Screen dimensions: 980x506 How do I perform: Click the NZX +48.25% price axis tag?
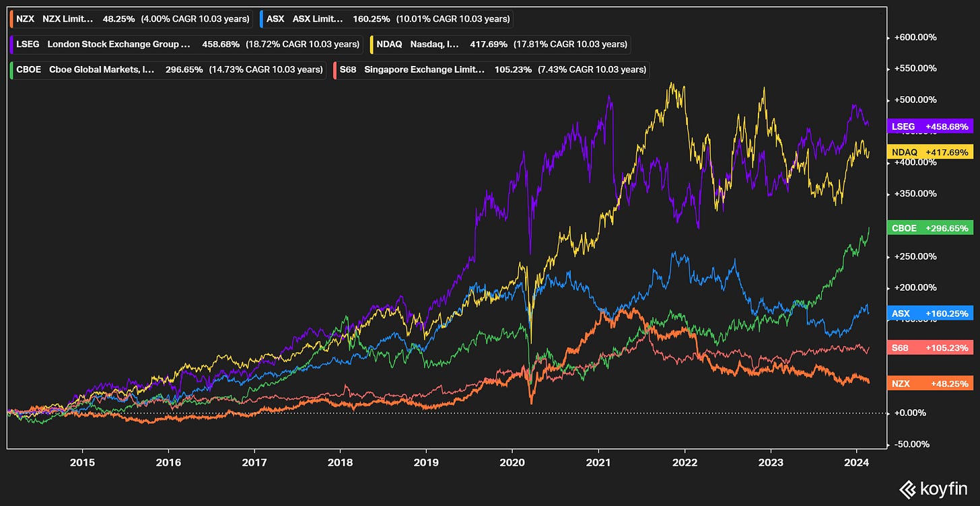(x=931, y=384)
